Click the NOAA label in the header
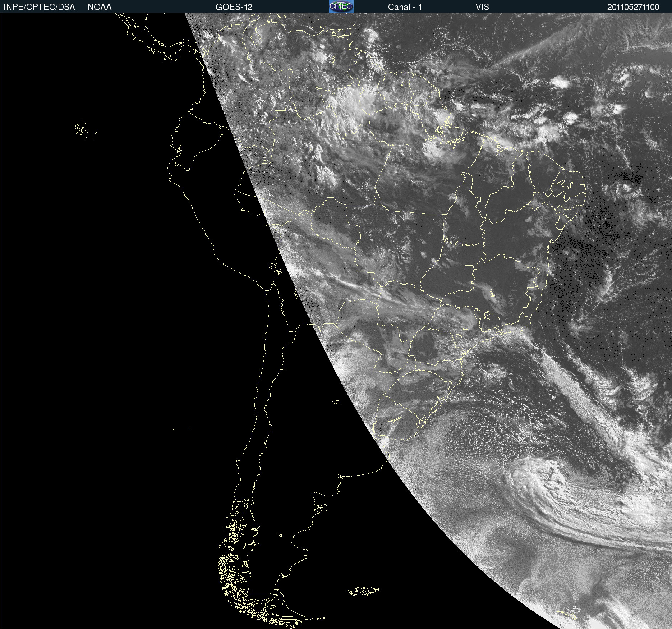Viewport: 672px width, 629px height. (x=100, y=7)
